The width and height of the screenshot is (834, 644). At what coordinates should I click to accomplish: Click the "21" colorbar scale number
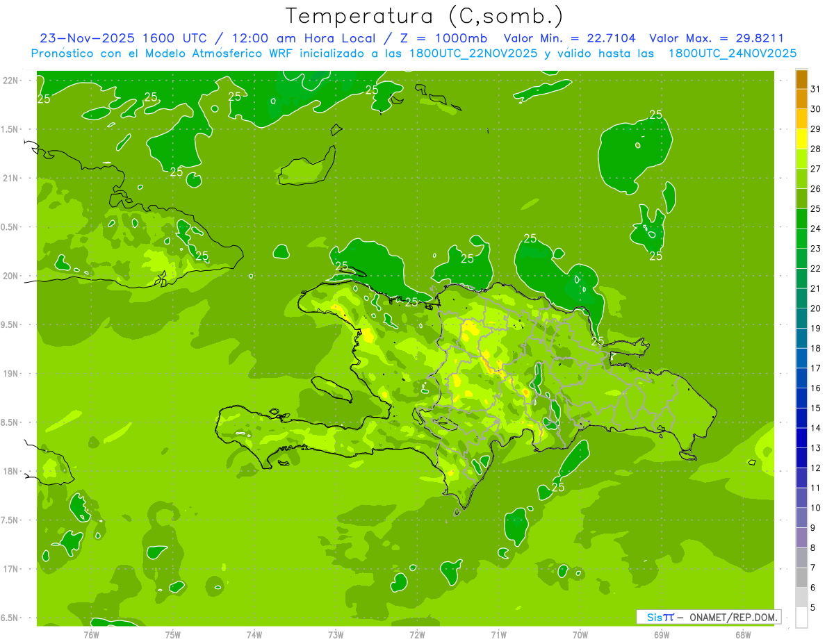tap(816, 288)
